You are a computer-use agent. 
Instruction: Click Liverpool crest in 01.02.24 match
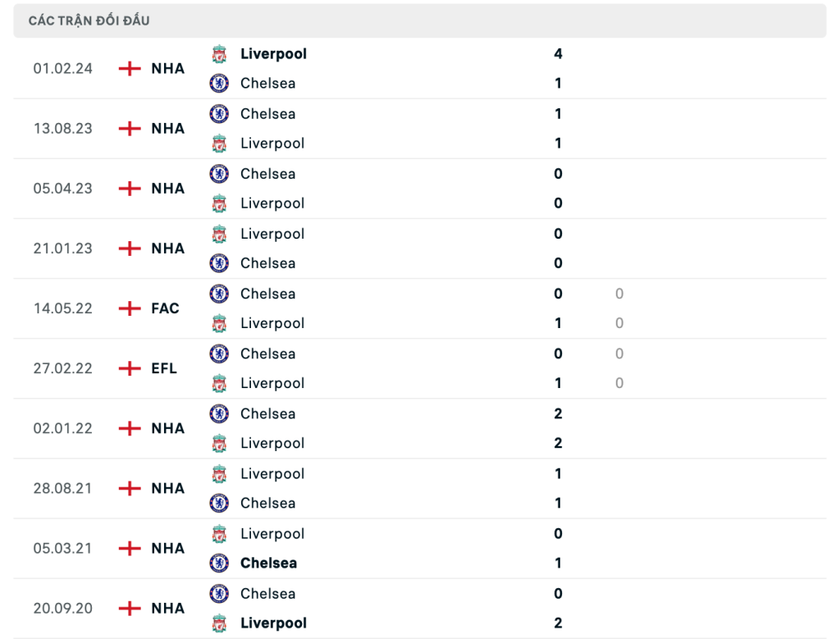219,54
